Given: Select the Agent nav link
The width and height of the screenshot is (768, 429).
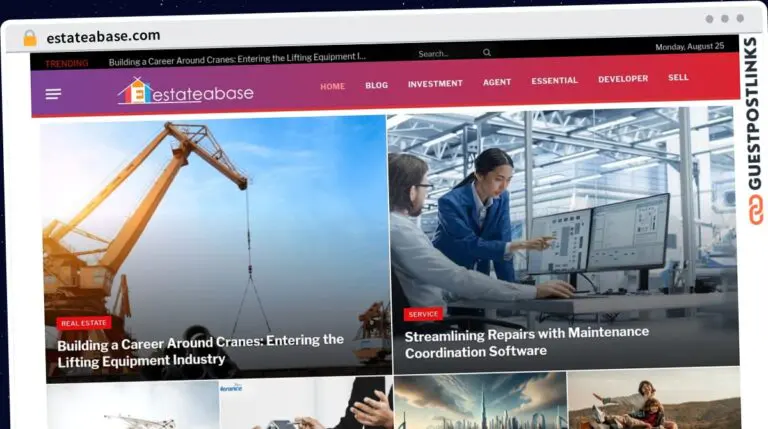Looking at the screenshot, I should click(497, 82).
